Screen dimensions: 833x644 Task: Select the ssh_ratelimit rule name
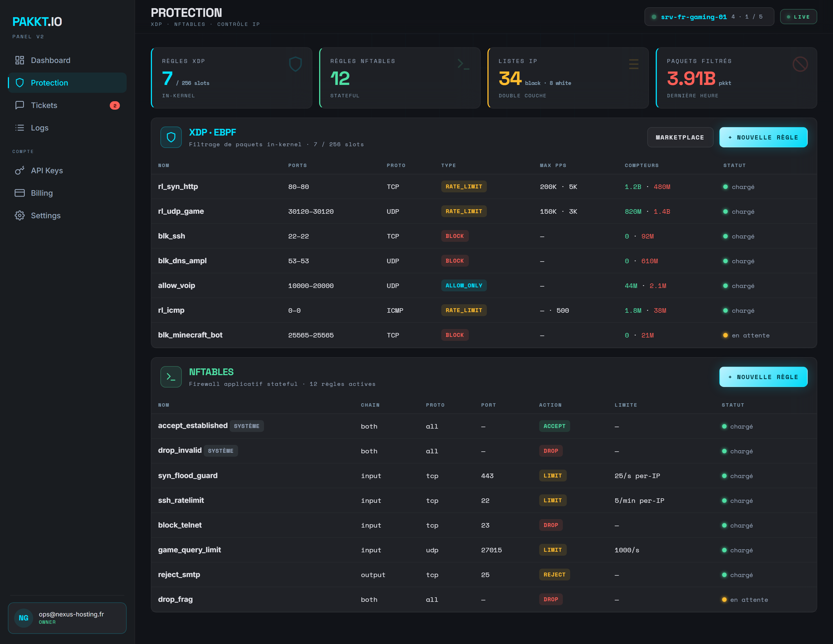181,500
